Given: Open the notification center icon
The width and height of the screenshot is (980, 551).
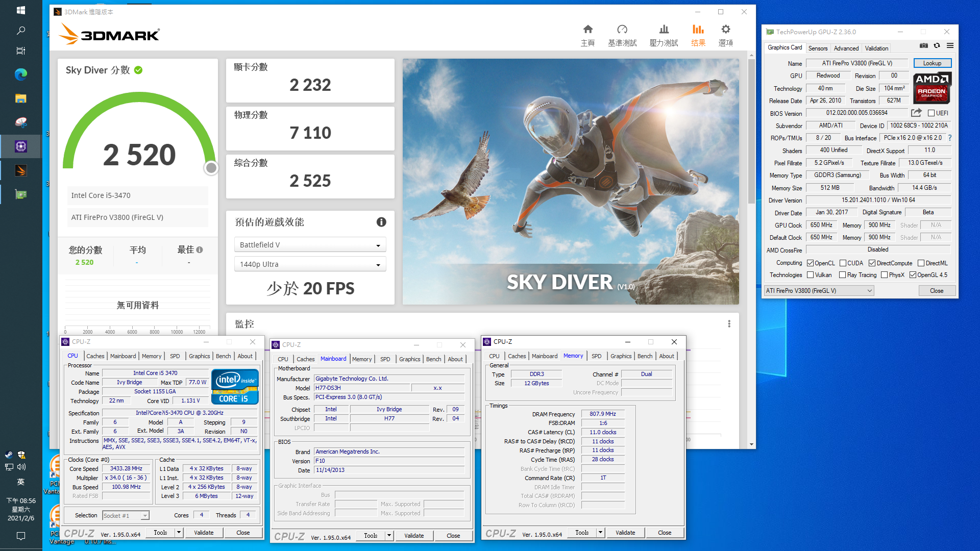Looking at the screenshot, I should pos(21,536).
